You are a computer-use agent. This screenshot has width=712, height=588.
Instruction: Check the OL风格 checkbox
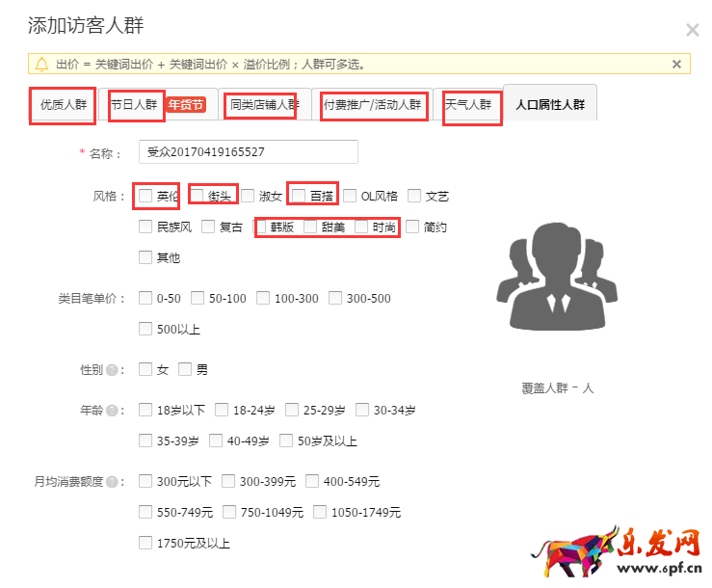350,196
